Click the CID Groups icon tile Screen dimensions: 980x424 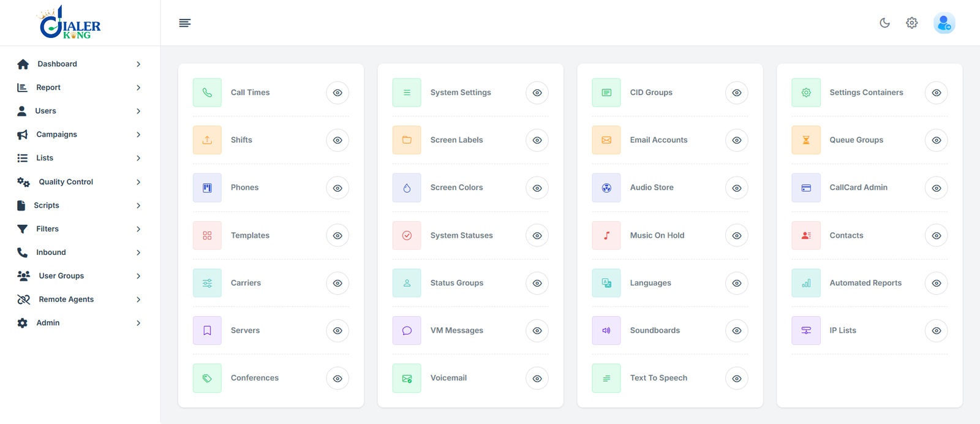[606, 93]
